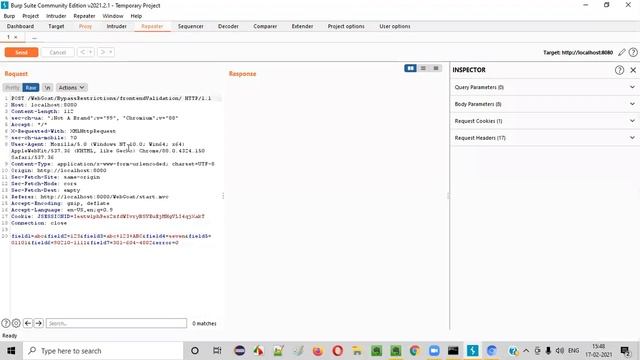
Task: Expand Request Cookies section
Action: [x=544, y=121]
